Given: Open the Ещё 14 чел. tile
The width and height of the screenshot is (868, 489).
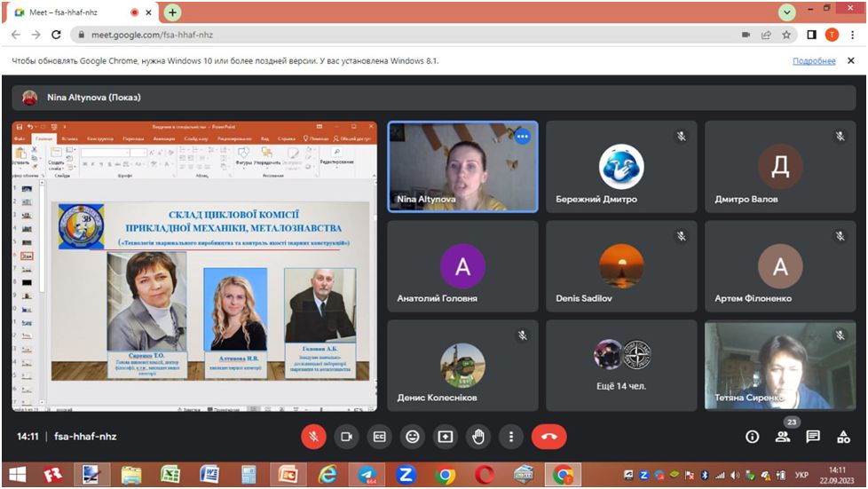Looking at the screenshot, I should [621, 366].
